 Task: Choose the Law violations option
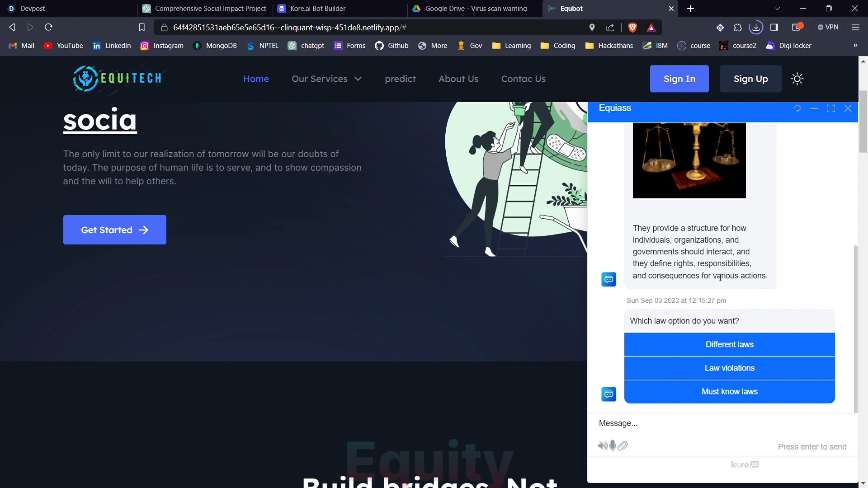coord(729,368)
